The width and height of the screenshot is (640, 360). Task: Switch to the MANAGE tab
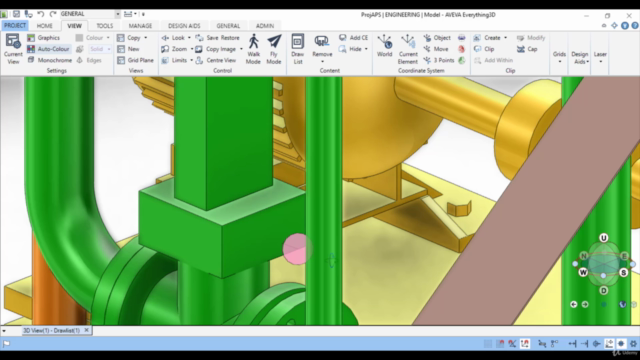click(140, 26)
